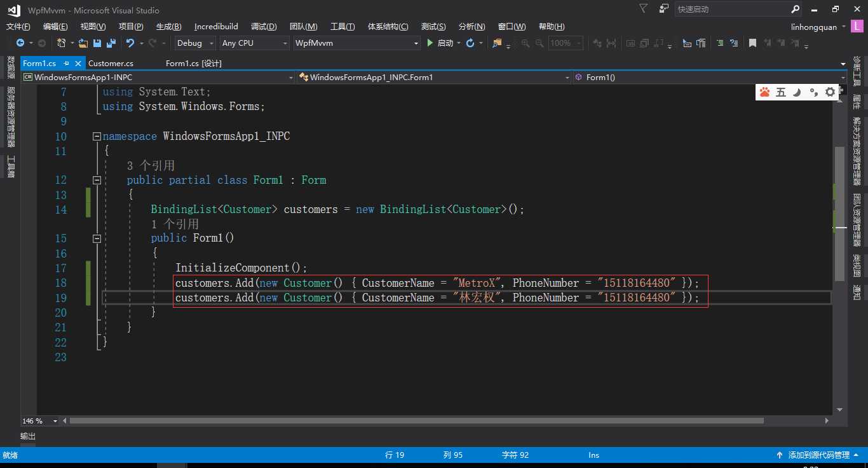Viewport: 868px width, 468px height.
Task: Open the WpfMvvm startup project dropdown
Action: tap(357, 43)
